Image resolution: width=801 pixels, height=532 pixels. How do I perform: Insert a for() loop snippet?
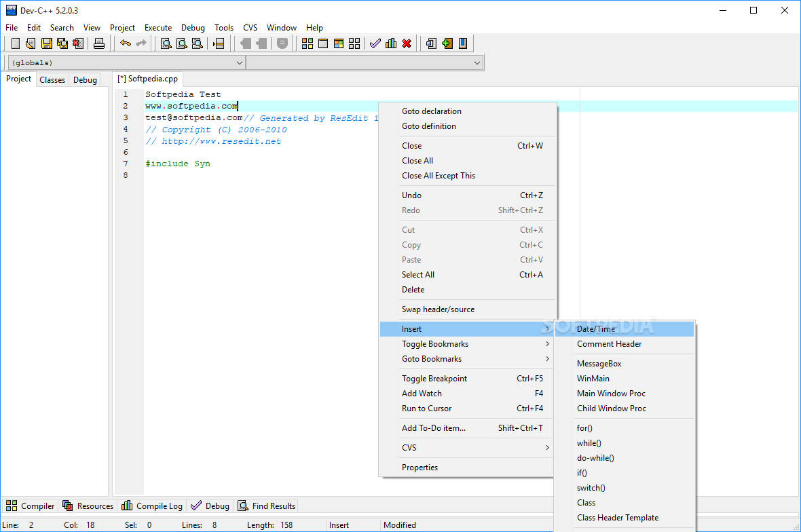click(x=625, y=428)
